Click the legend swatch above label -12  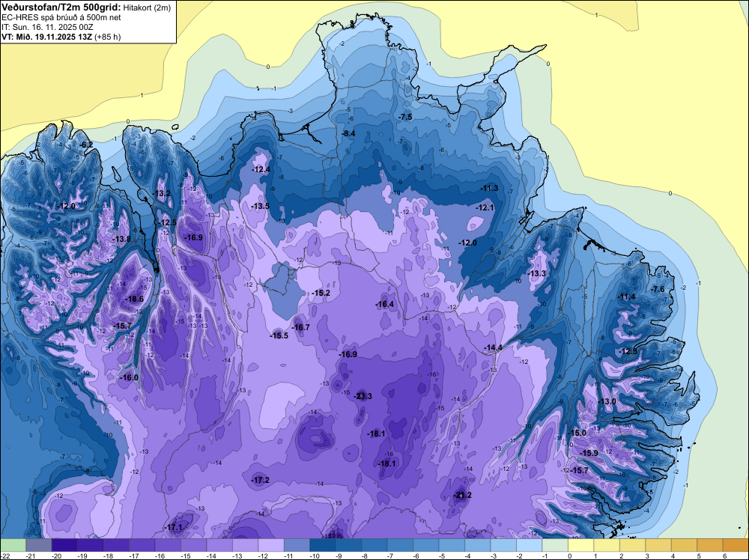click(x=271, y=545)
